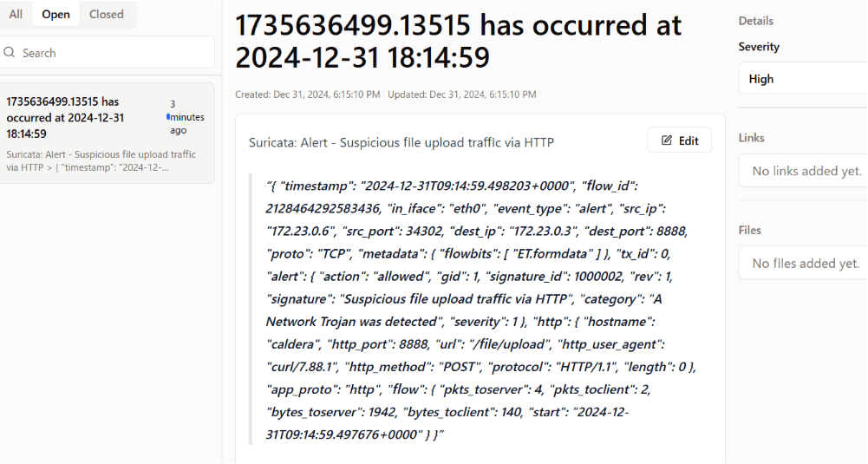Click the Created date text

pyautogui.click(x=308, y=95)
